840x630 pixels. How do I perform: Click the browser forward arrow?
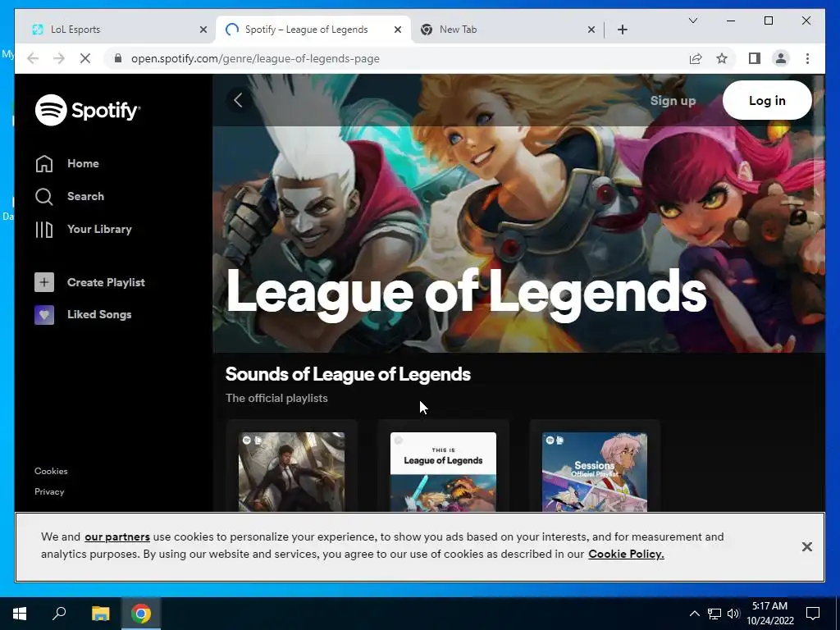(x=59, y=58)
